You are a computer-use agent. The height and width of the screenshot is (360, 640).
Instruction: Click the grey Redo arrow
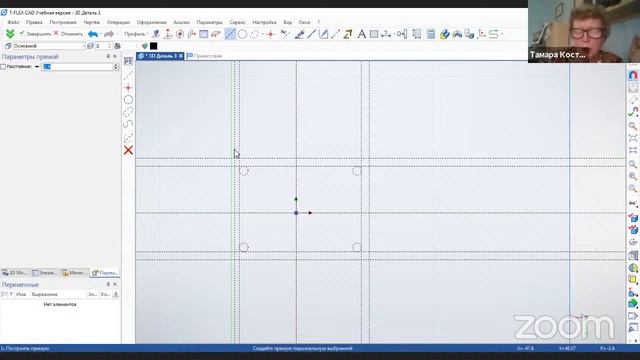tap(109, 34)
